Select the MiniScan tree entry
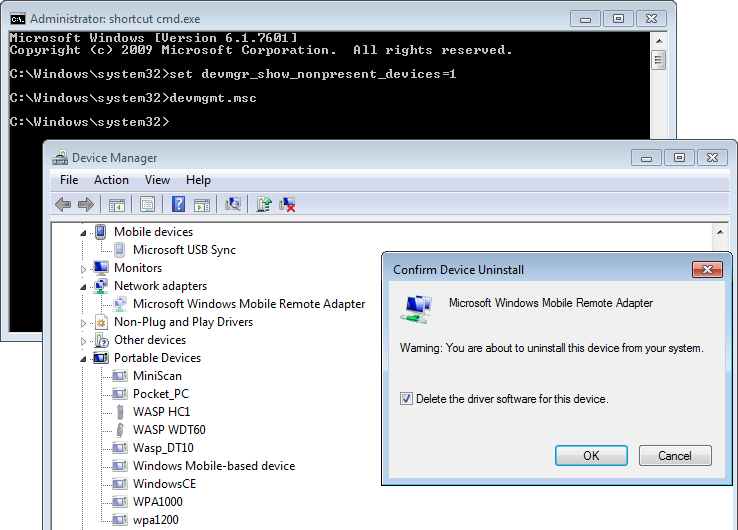Screen dimensions: 738x530 tap(157, 376)
